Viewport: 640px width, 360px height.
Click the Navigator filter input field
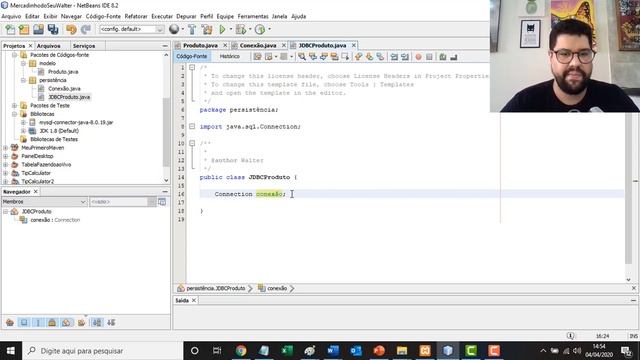(x=118, y=202)
